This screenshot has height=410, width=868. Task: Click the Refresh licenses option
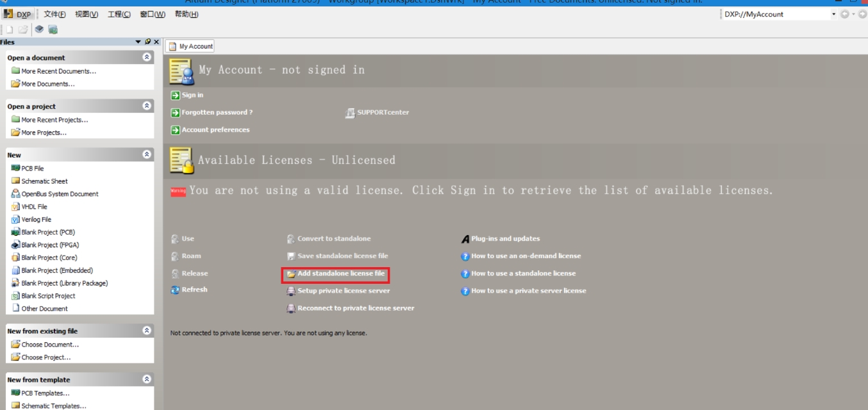[194, 289]
